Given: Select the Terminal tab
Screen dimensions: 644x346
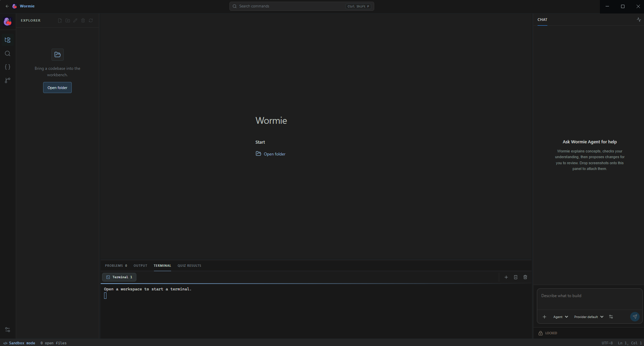Looking at the screenshot, I should (x=162, y=266).
